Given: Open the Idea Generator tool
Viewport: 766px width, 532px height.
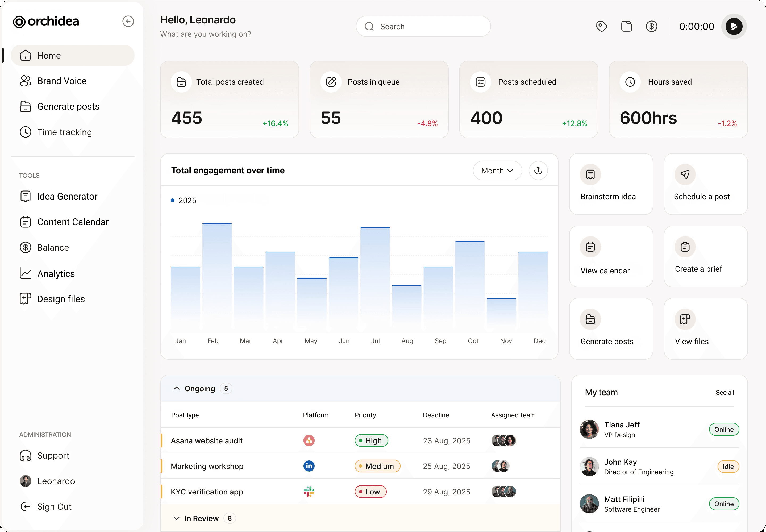Looking at the screenshot, I should click(67, 196).
